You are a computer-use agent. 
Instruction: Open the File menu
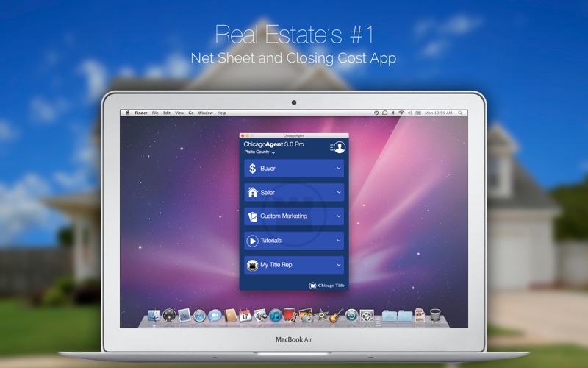[x=155, y=113]
